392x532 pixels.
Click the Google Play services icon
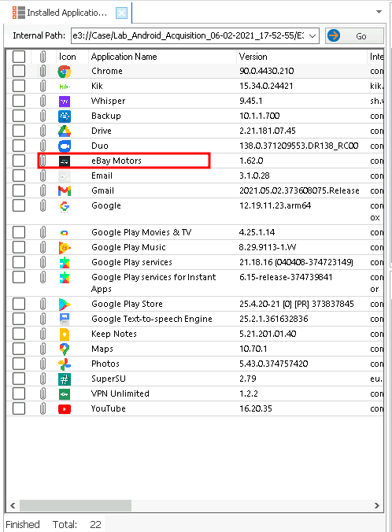pos(65,263)
